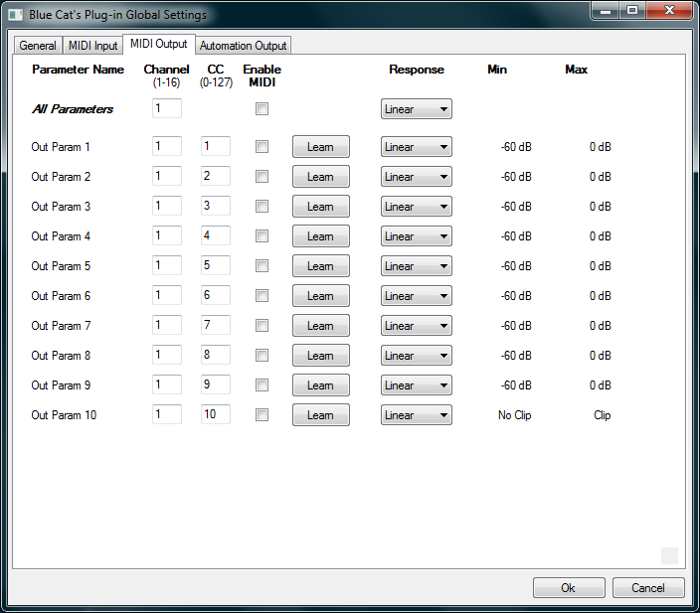The height and width of the screenshot is (613, 700).
Task: Click Learn for Out Param 10
Action: [x=321, y=416]
